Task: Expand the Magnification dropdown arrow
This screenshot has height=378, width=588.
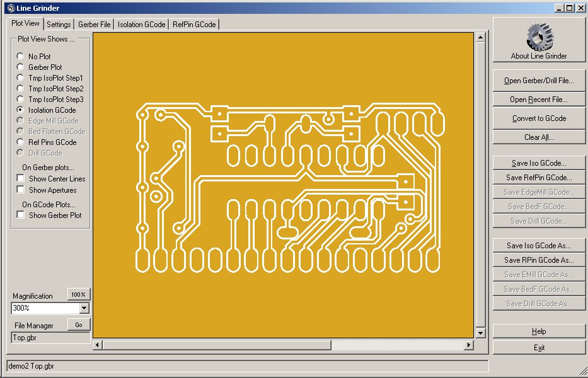Action: point(84,308)
